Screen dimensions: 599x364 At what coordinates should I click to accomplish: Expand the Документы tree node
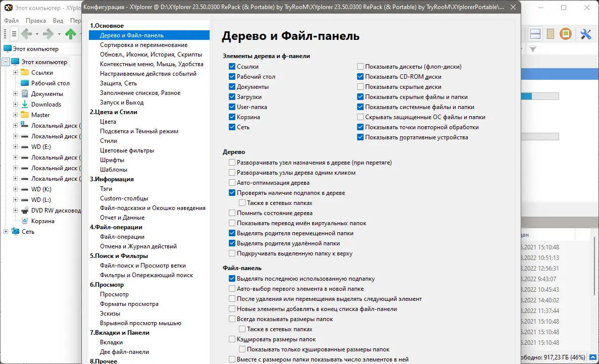coord(15,93)
